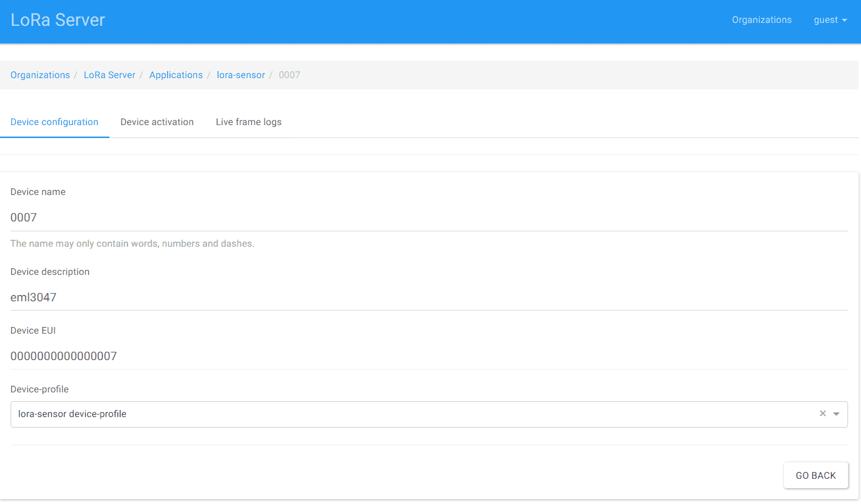Expand the guest user dropdown menu
The image size is (861, 504).
click(x=830, y=20)
